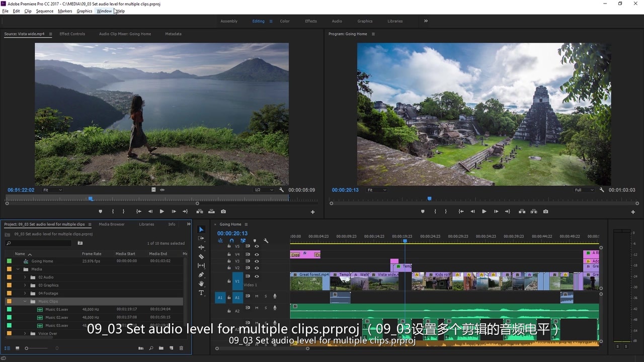
Task: Expand the 03 Graphics bin
Action: [x=25, y=285]
